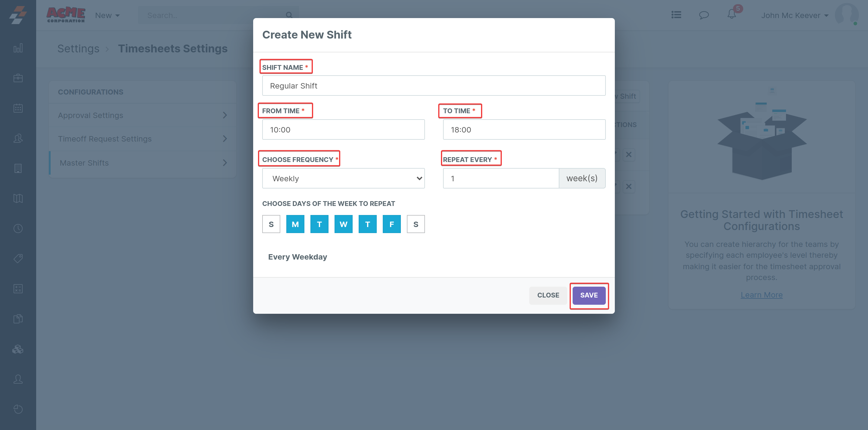Select the price tag sidebar icon

tap(18, 259)
